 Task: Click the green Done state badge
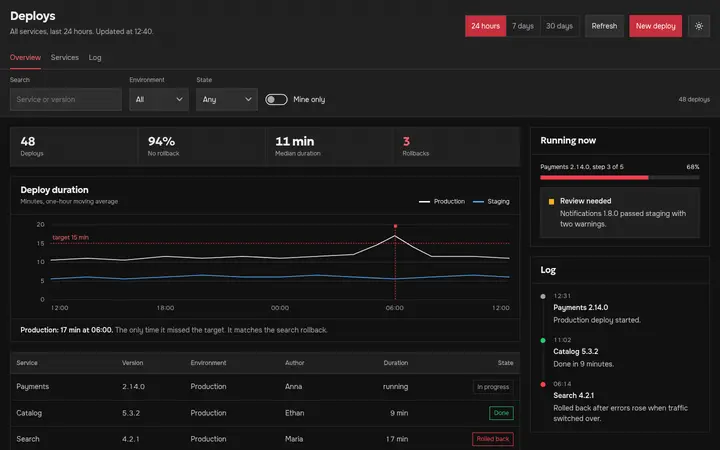click(x=501, y=413)
